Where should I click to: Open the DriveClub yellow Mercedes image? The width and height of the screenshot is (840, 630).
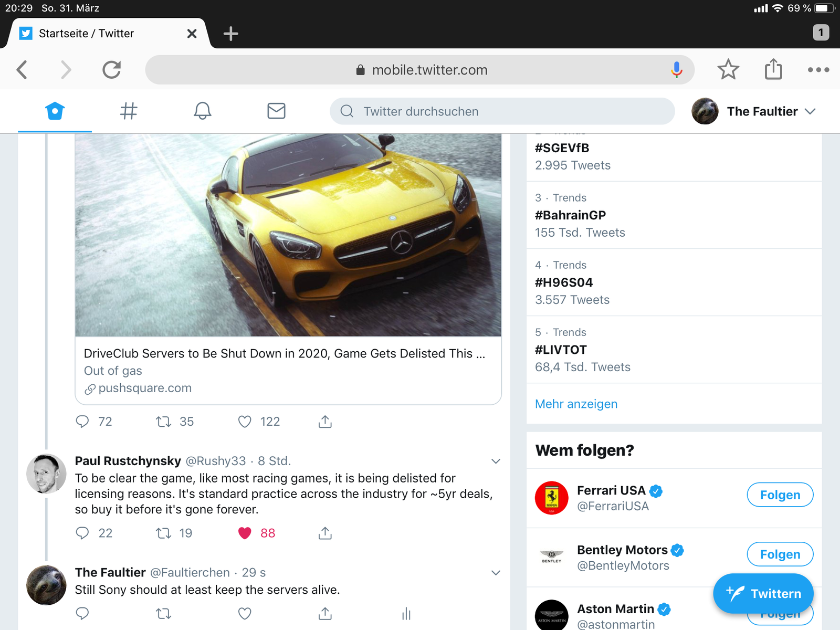[288, 235]
